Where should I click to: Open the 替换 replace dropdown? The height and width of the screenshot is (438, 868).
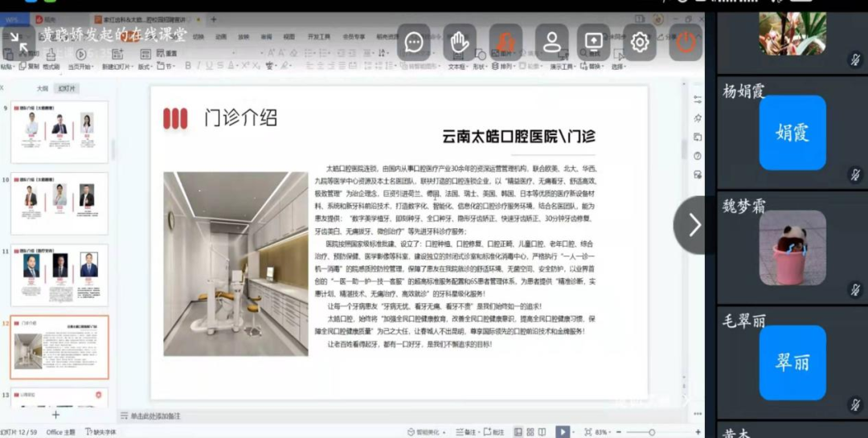pyautogui.click(x=593, y=67)
